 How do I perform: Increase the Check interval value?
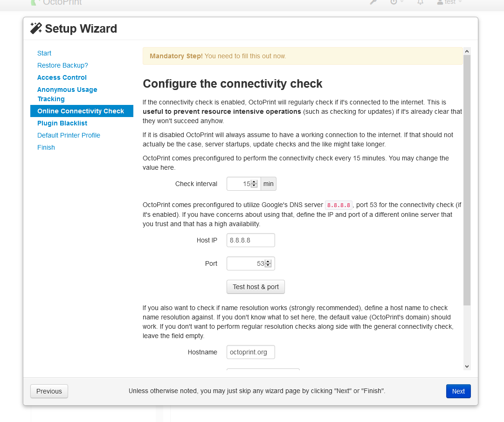254,182
